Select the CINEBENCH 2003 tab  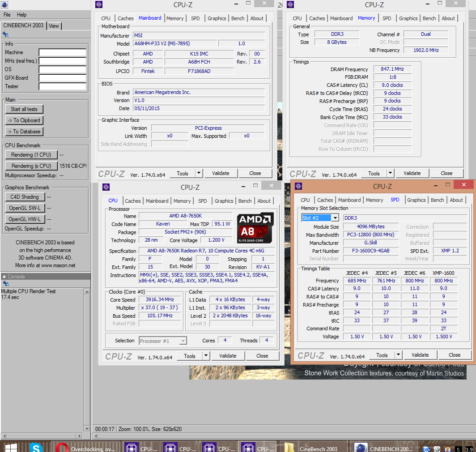(x=23, y=26)
